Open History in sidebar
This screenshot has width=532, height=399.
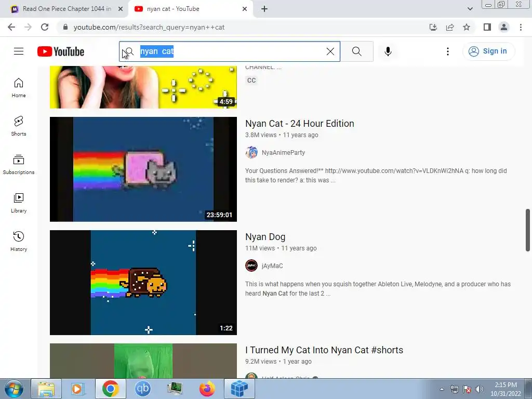[x=19, y=241]
